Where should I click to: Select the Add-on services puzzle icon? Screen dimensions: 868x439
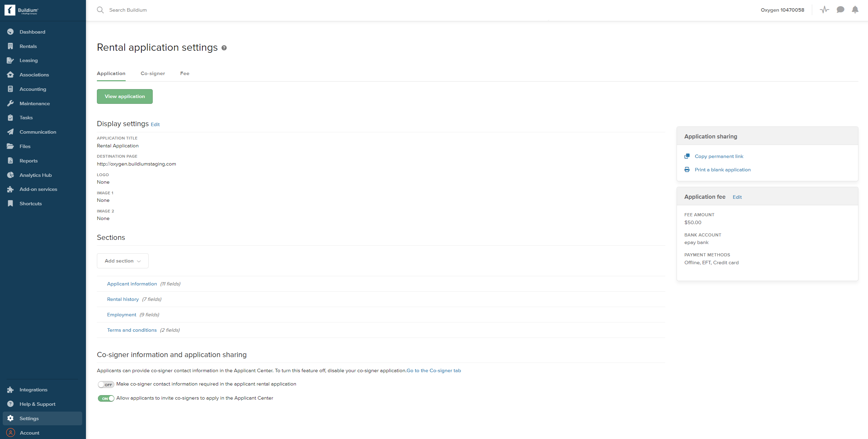point(10,189)
